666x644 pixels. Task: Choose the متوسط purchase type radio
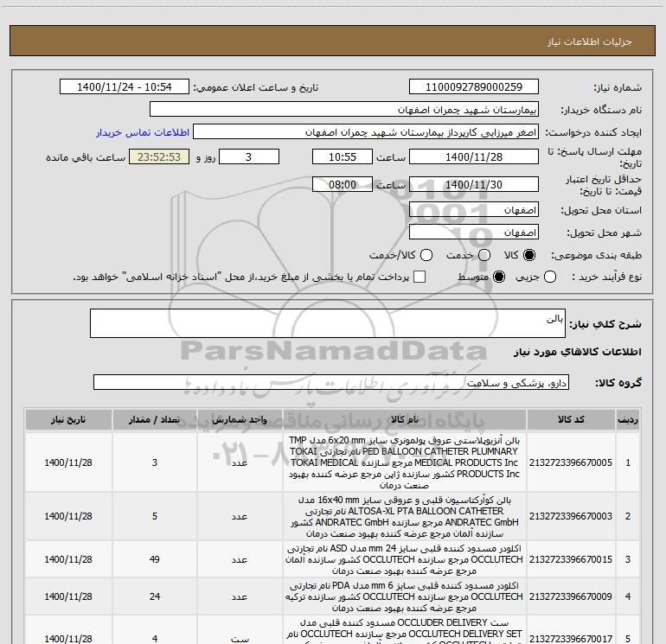(499, 277)
